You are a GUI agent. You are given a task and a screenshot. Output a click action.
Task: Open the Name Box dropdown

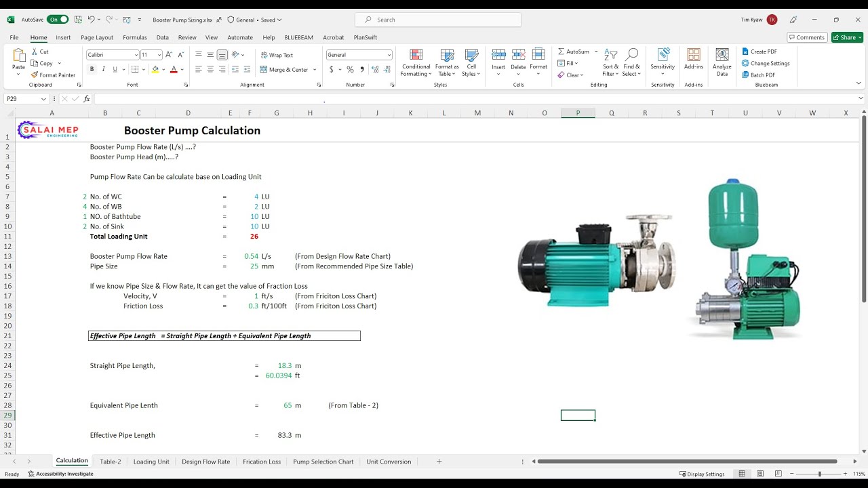point(43,99)
